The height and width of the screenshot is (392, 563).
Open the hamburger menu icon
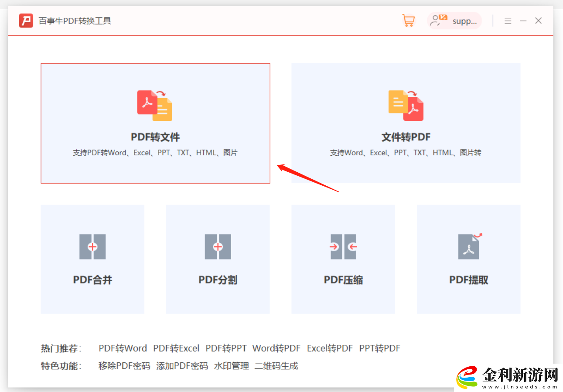(x=508, y=20)
